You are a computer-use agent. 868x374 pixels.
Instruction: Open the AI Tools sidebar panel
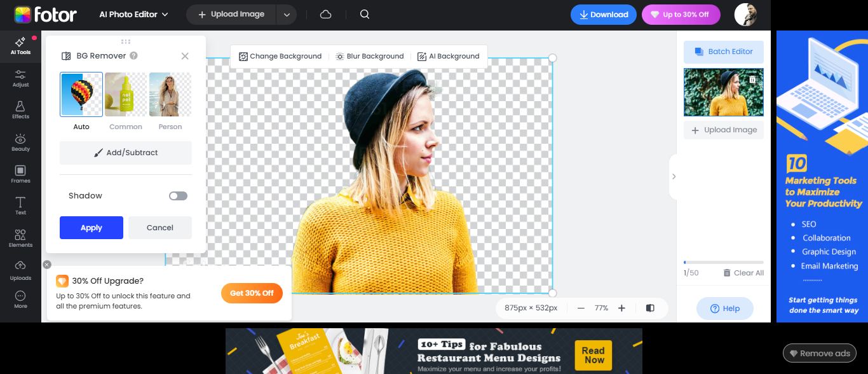(20, 46)
